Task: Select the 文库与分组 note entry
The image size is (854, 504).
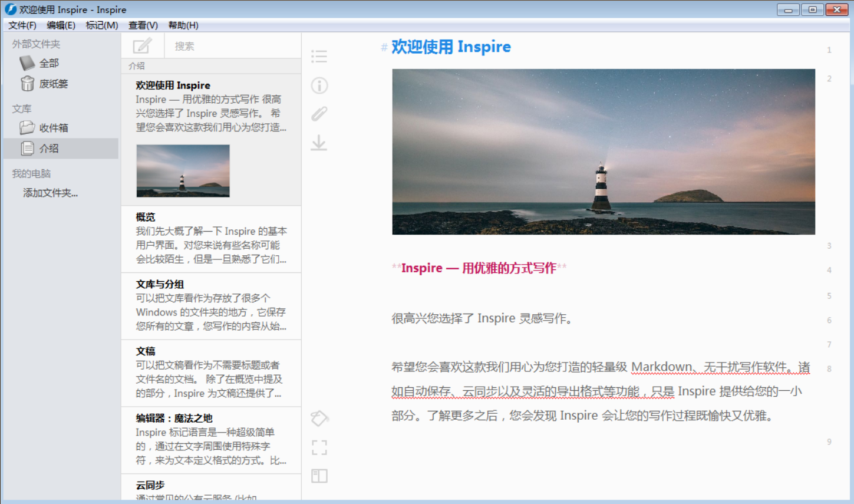Action: (x=211, y=305)
